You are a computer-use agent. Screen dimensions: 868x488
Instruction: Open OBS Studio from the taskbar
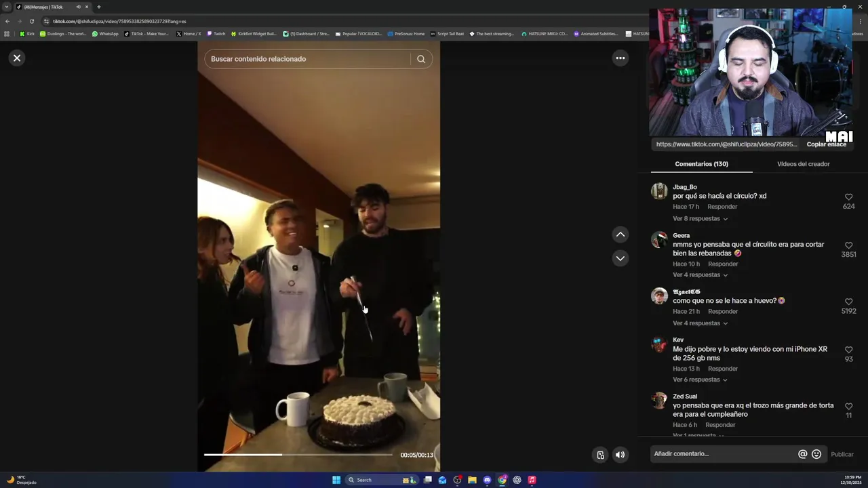(x=457, y=480)
